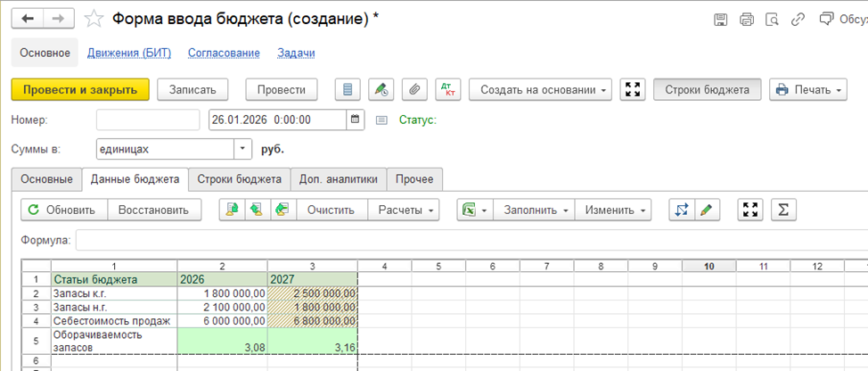Open the Строки бюджета tab

point(239,178)
